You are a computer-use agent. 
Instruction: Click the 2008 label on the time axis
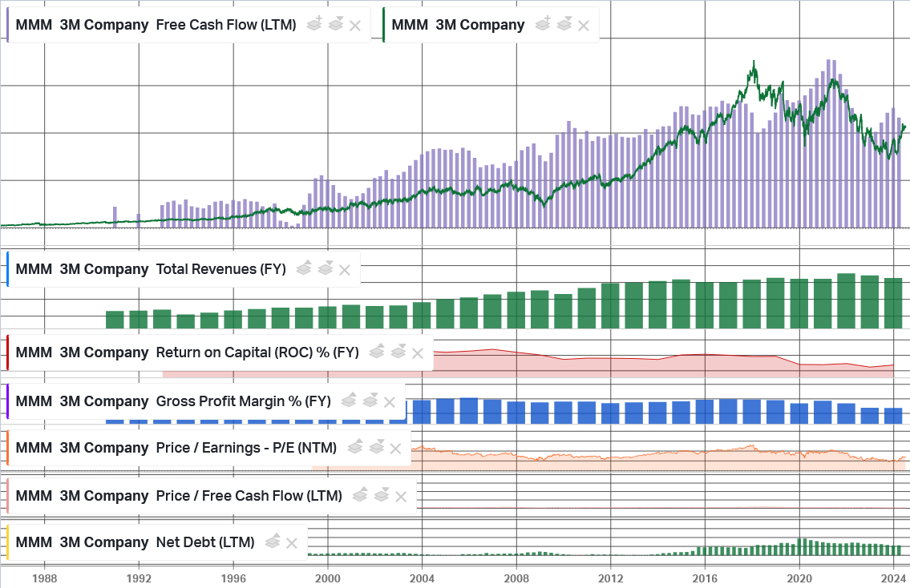516,578
